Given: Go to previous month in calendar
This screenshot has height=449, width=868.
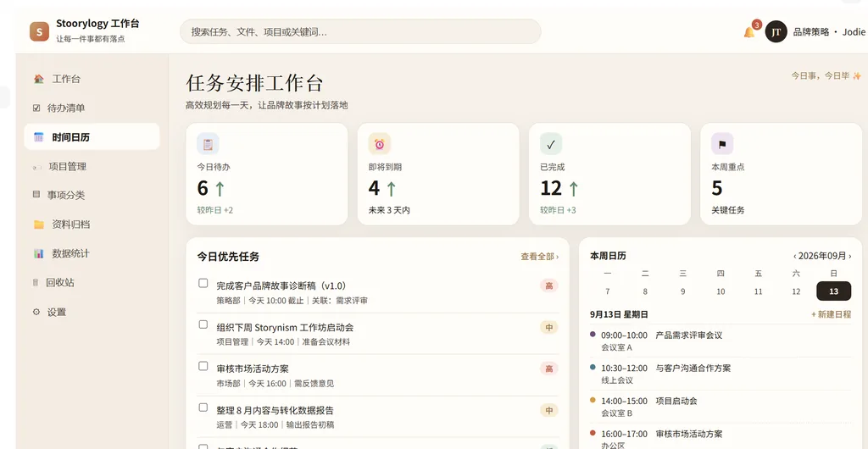Looking at the screenshot, I should pyautogui.click(x=795, y=256).
